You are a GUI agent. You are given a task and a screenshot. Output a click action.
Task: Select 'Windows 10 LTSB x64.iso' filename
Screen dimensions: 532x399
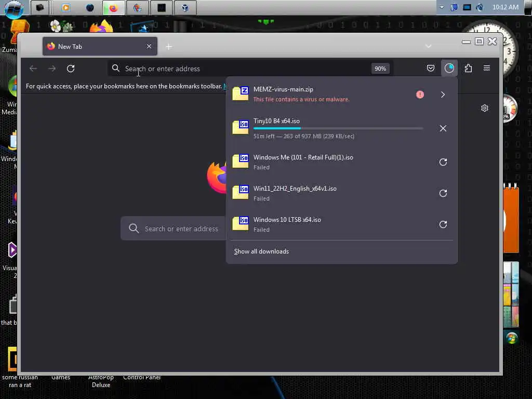coord(287,220)
